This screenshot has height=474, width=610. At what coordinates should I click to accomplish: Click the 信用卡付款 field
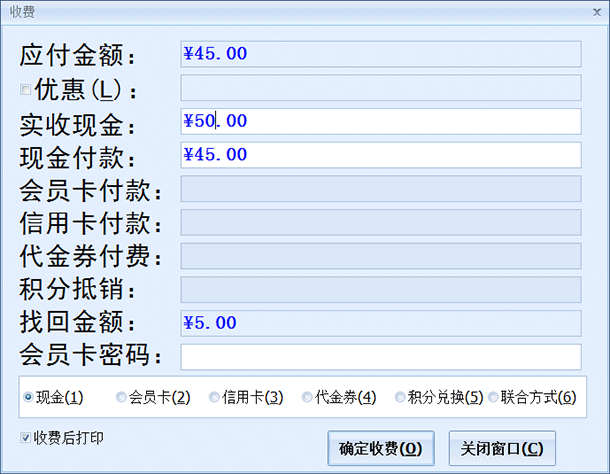point(381,223)
